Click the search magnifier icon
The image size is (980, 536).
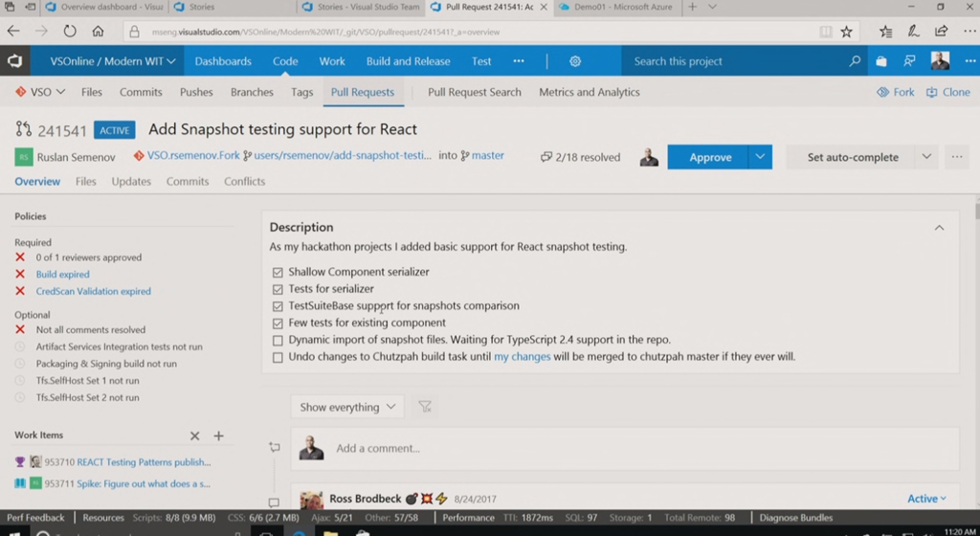[855, 61]
